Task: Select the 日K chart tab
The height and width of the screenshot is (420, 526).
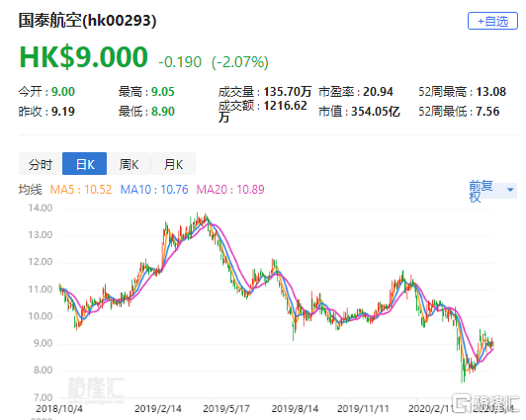Action: (85, 164)
